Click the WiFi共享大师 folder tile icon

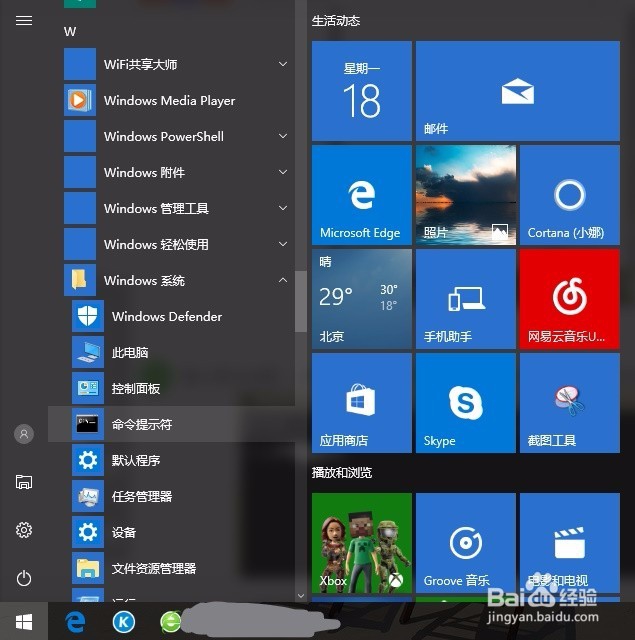click(80, 64)
